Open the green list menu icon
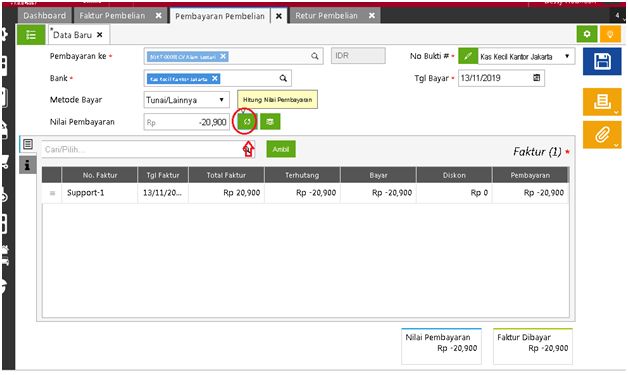 coord(31,35)
